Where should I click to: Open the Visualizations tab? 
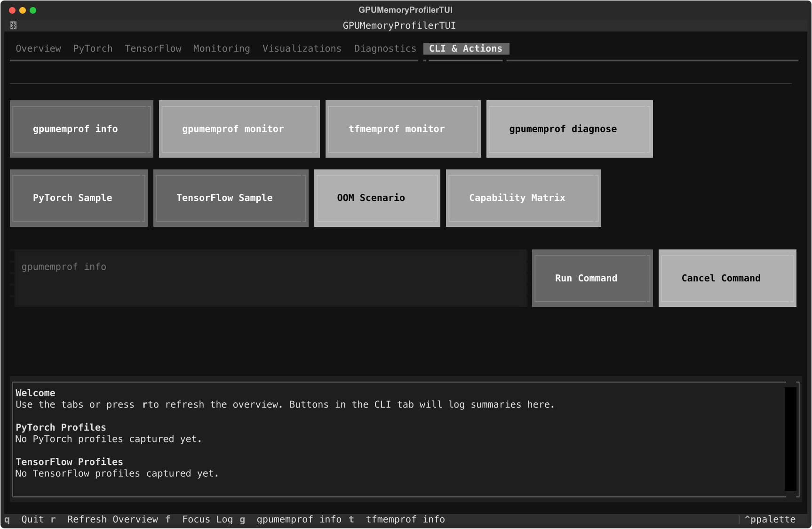302,48
